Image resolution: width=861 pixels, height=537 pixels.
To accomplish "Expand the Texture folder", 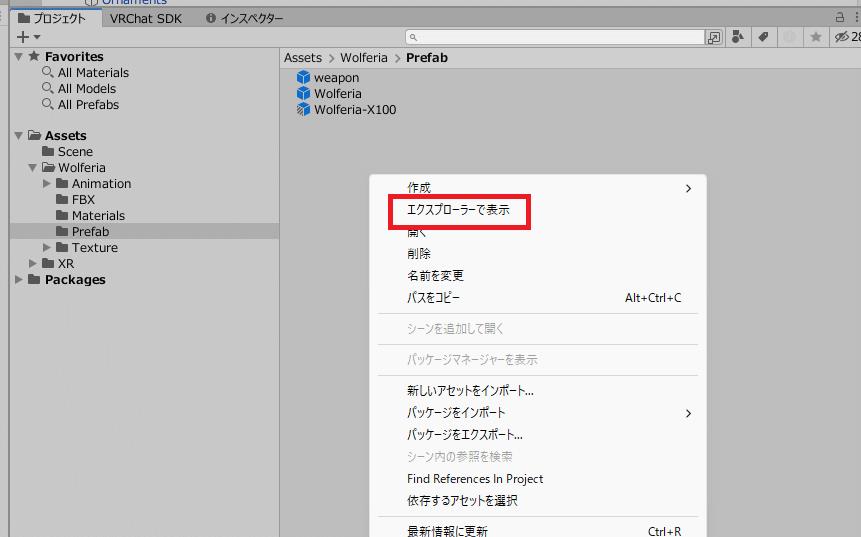I will (x=47, y=248).
